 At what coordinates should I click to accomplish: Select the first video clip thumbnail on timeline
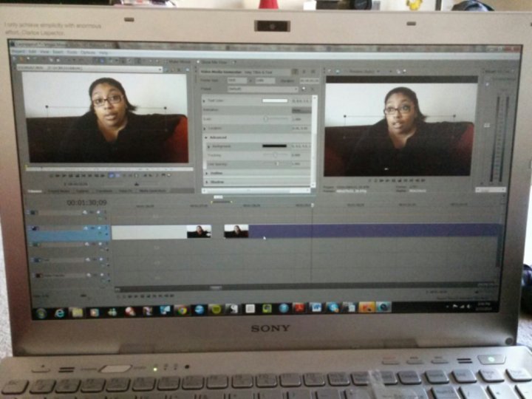click(x=198, y=231)
